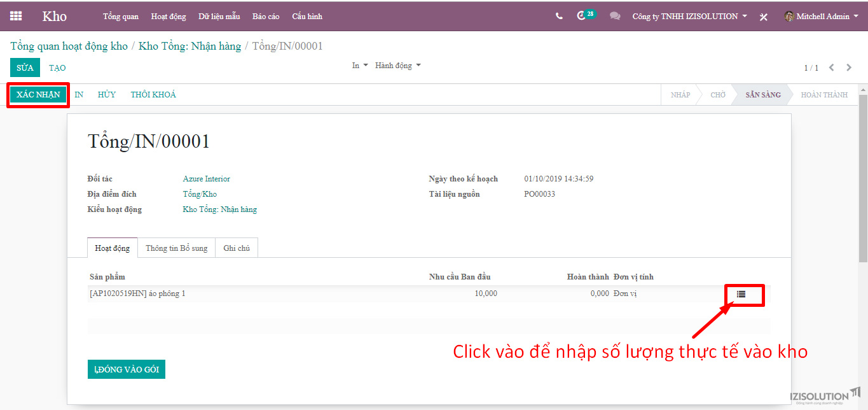Click the Đơn vị unit cell
This screenshot has width=868, height=410.
click(x=625, y=293)
